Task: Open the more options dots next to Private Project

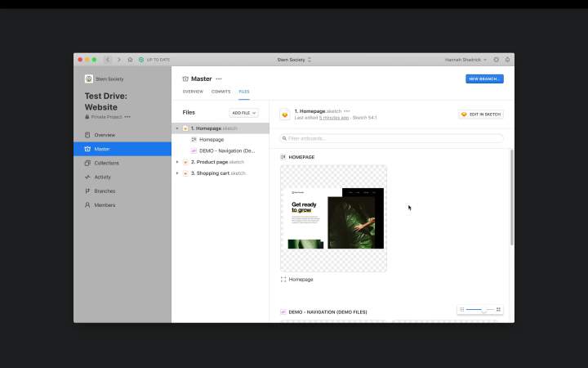Action: tap(127, 117)
